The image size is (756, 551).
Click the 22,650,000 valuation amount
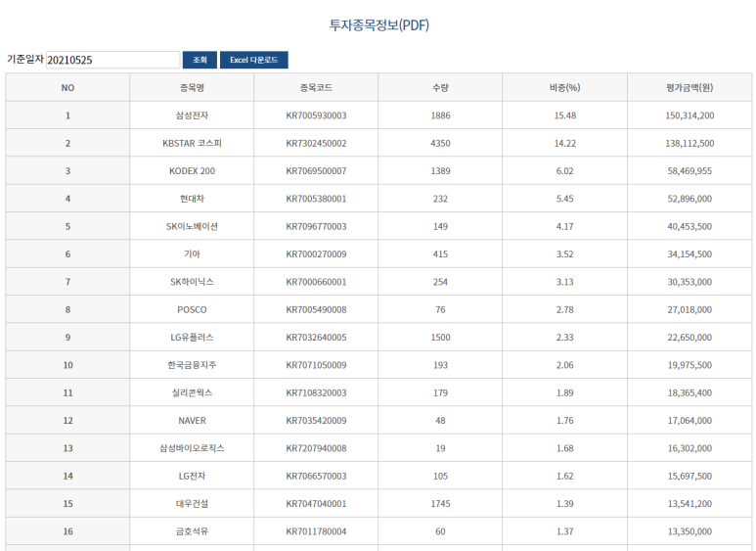[689, 338]
